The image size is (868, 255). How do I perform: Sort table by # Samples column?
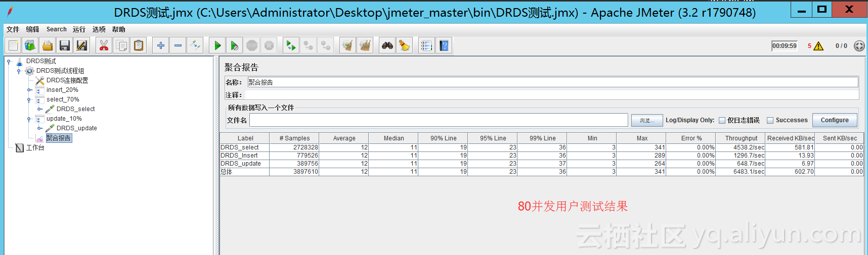[x=294, y=138]
